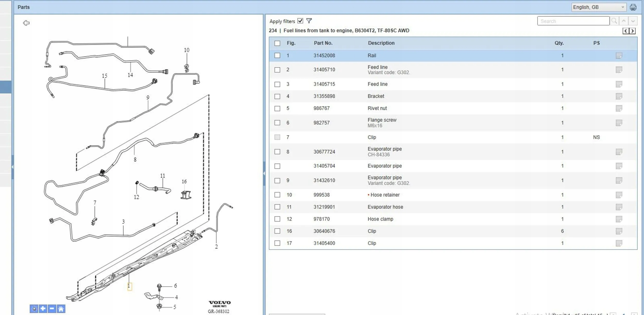This screenshot has width=644, height=315.
Task: Click the back arrow above the diagram
Action: pyautogui.click(x=26, y=23)
